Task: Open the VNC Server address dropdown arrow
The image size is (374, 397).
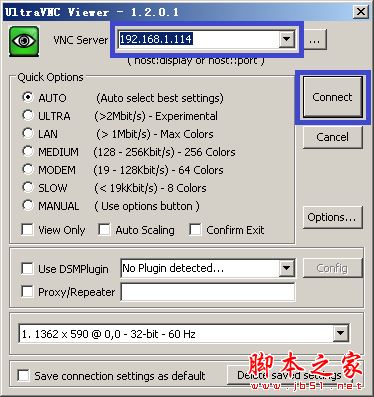Action: click(x=286, y=39)
